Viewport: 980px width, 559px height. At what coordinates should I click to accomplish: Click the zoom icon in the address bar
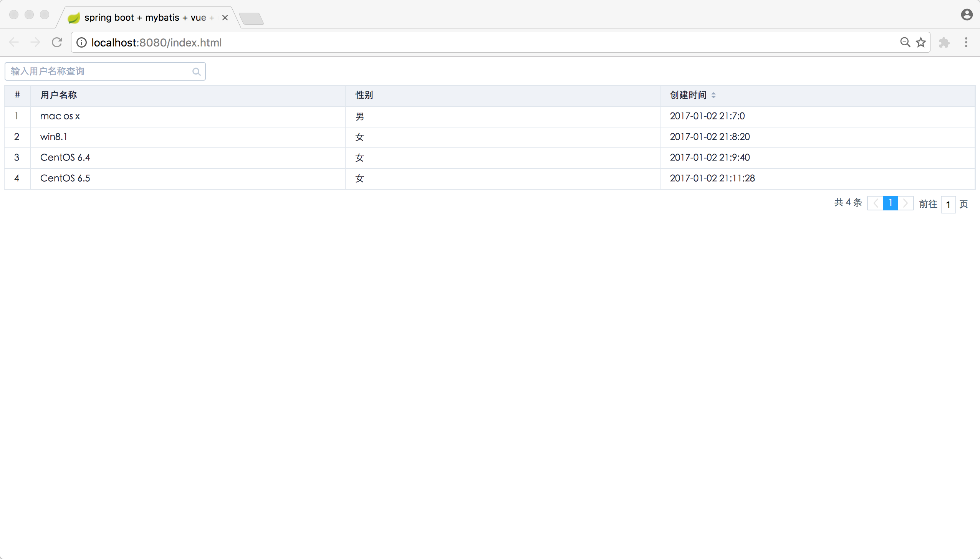point(906,42)
